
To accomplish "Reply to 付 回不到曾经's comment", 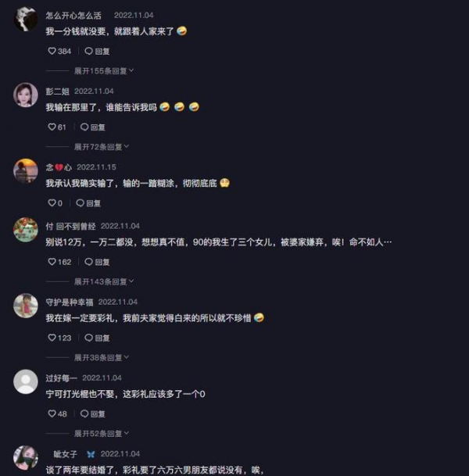I will click(x=97, y=262).
